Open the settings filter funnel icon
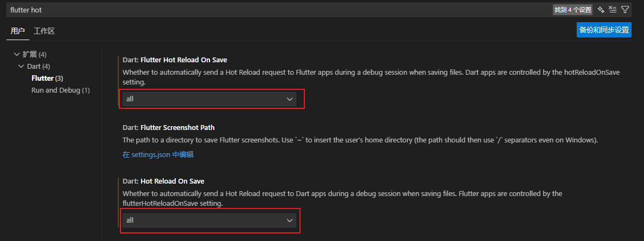Viewport: 644px width, 241px height. pyautogui.click(x=624, y=9)
